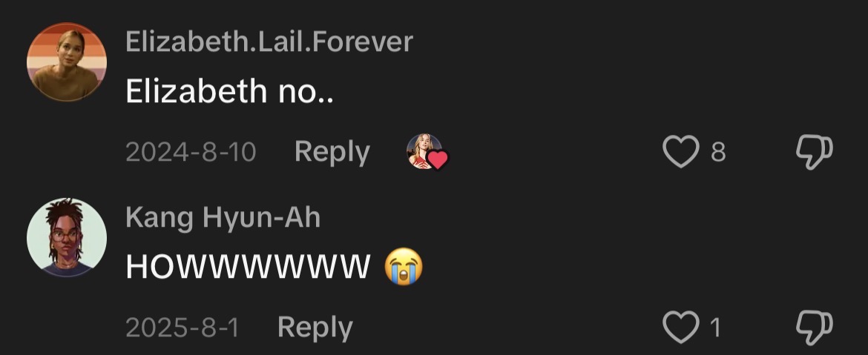
Task: Open Kang Hyun-Ah's cartoon avatar
Action: coord(67,237)
